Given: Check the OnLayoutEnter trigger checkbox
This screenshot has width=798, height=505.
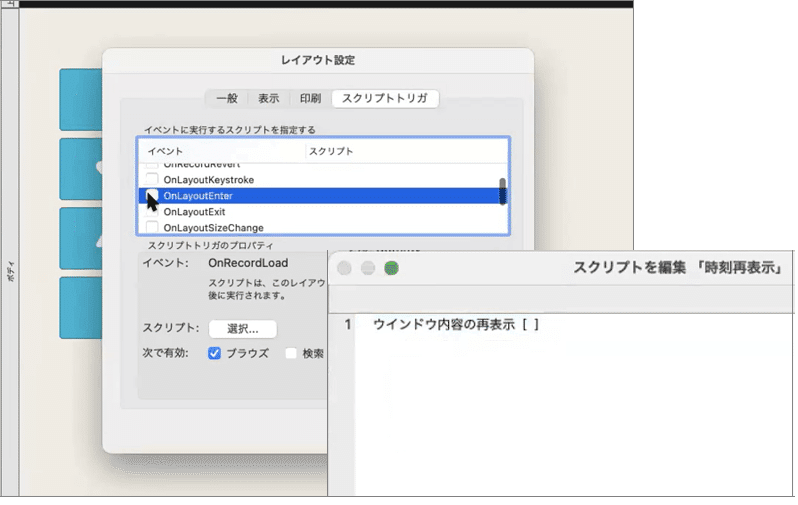Looking at the screenshot, I should pos(152,195).
